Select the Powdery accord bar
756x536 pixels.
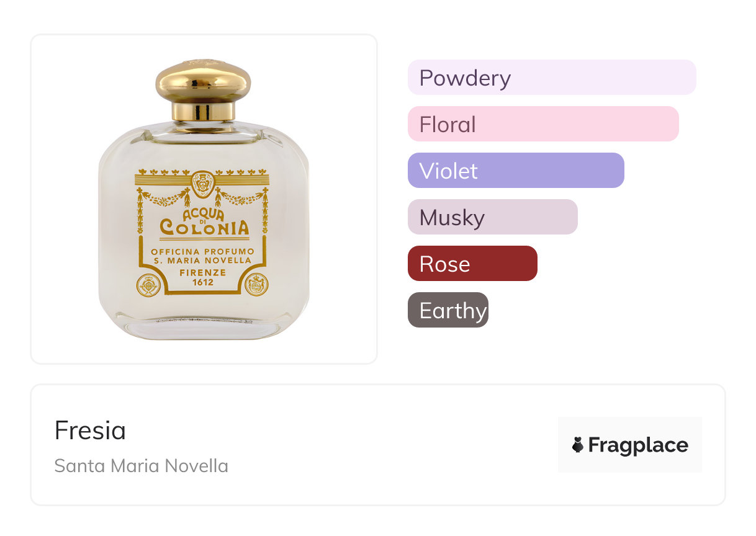pos(551,78)
